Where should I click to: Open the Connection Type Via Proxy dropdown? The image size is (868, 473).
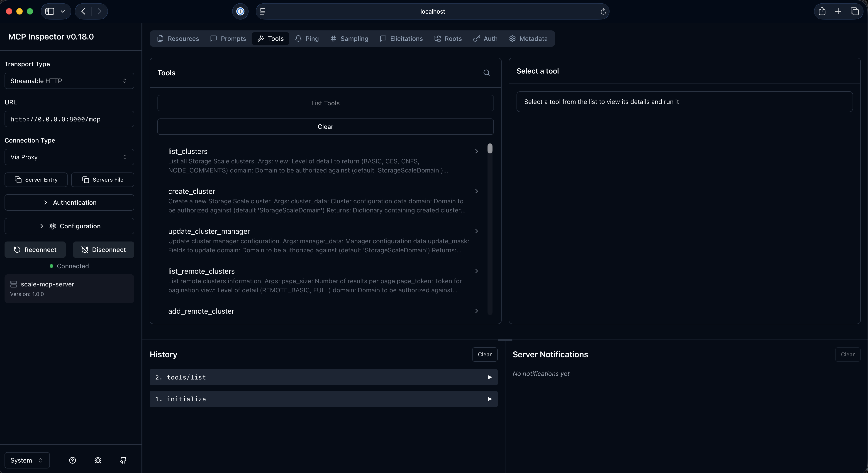coord(69,157)
